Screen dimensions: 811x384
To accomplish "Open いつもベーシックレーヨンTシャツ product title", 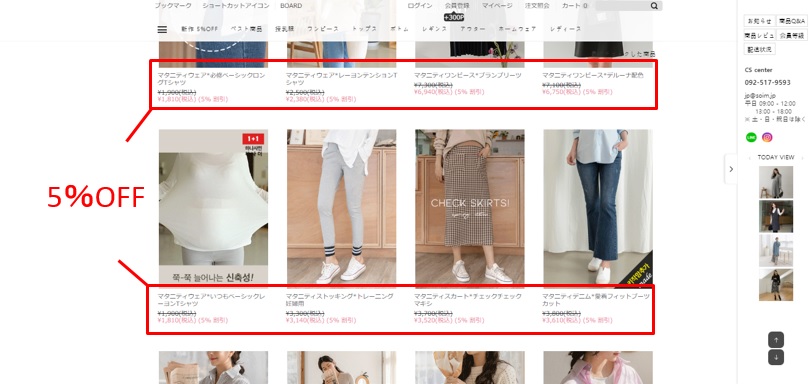I will (x=212, y=300).
